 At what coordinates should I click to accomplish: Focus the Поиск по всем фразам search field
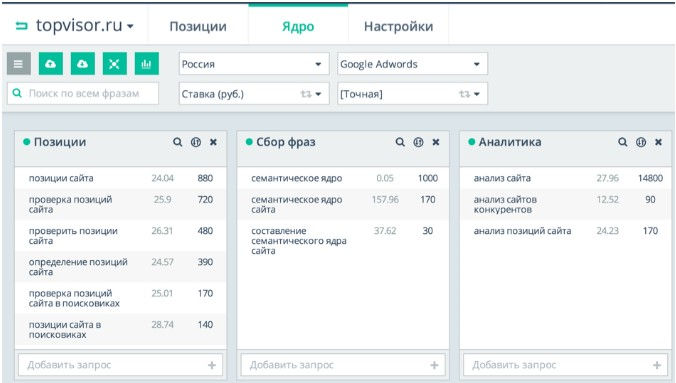[83, 93]
